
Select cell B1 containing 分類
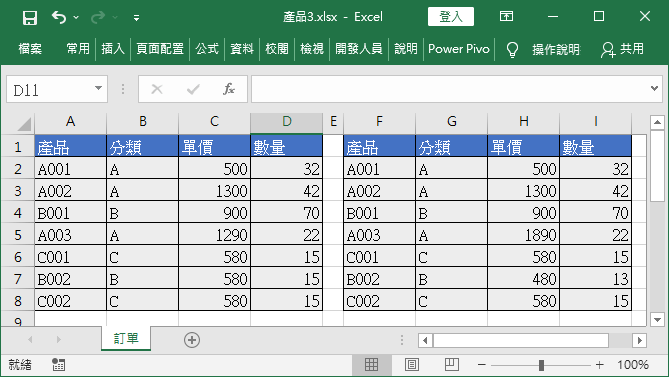(143, 146)
